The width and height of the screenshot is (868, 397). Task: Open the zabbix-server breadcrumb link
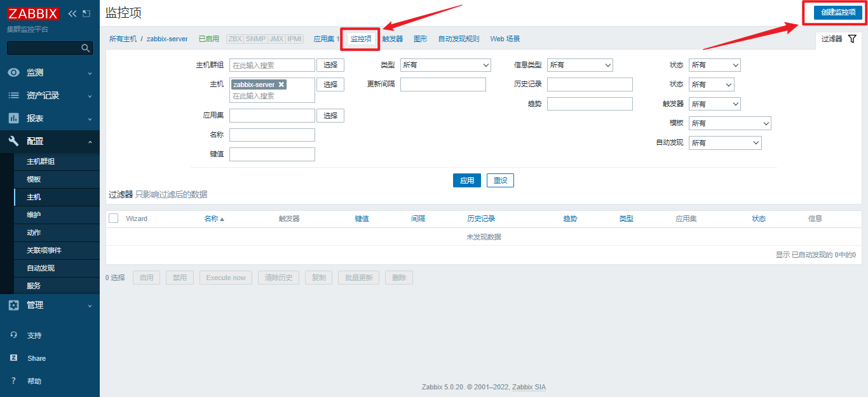tap(167, 39)
